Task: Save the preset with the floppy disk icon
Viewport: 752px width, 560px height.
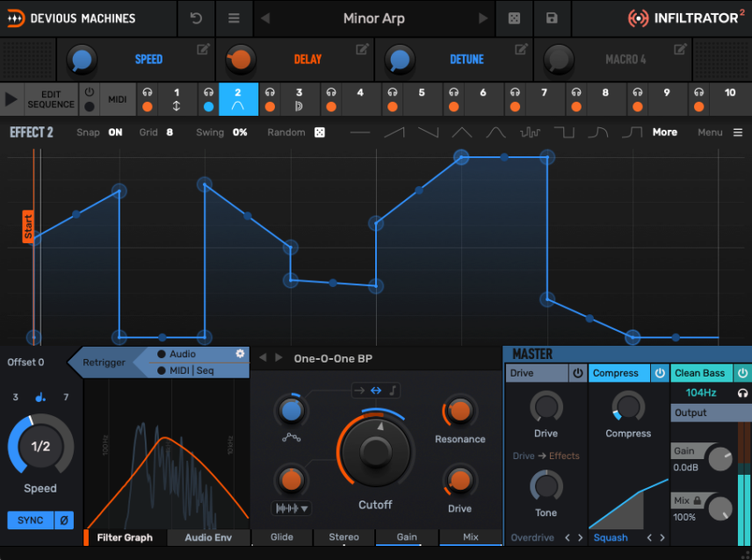Action: pos(552,18)
